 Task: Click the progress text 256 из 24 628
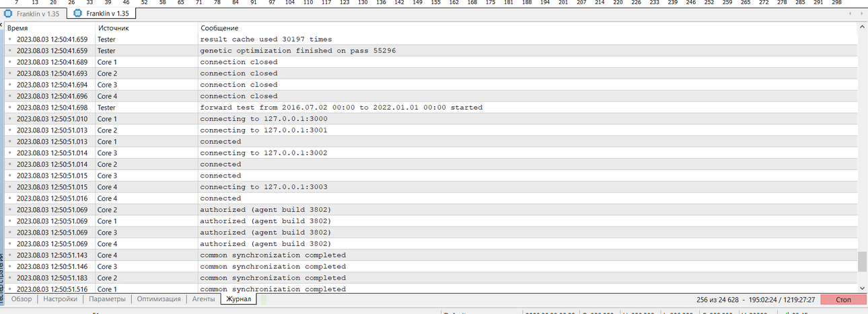click(719, 299)
